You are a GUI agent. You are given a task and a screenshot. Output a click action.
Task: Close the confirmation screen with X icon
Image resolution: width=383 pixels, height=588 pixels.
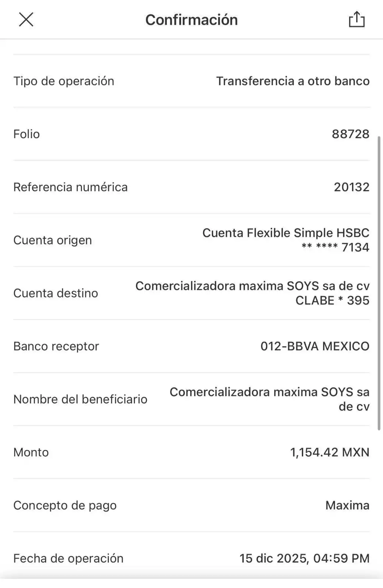(26, 20)
